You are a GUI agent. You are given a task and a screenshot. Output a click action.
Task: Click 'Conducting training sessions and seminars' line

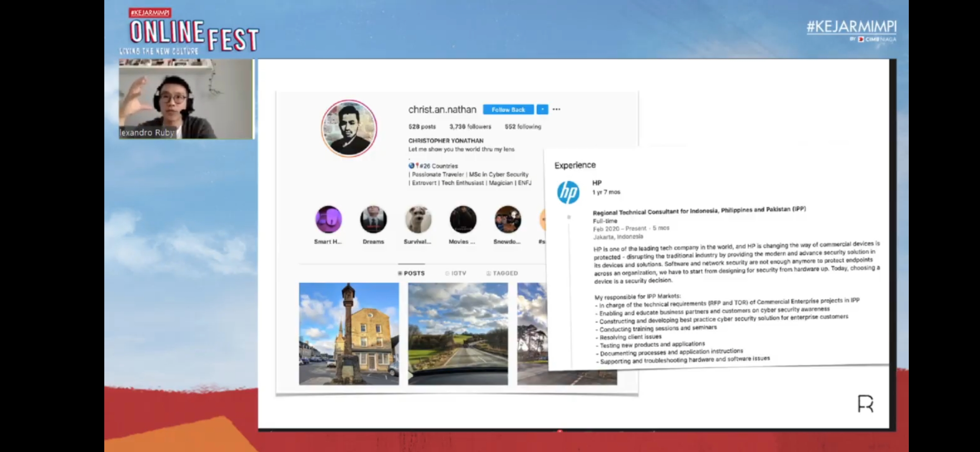pyautogui.click(x=656, y=329)
